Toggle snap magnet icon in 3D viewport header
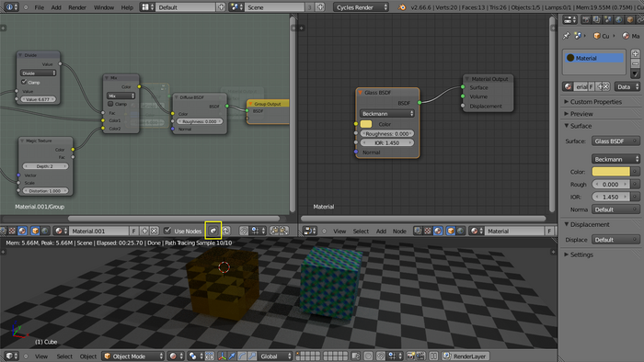This screenshot has width=644, height=362. (x=380, y=356)
